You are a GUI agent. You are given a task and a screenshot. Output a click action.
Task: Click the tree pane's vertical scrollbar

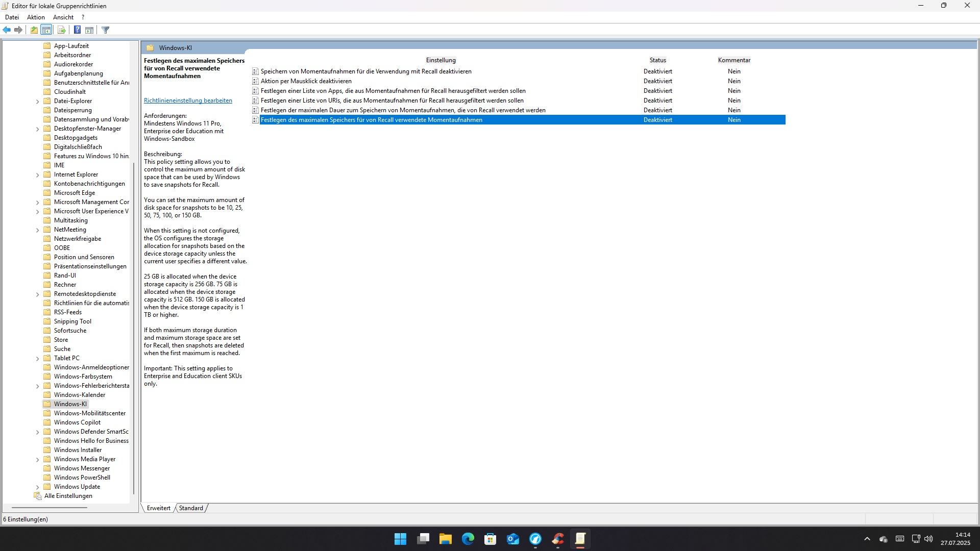(134, 327)
